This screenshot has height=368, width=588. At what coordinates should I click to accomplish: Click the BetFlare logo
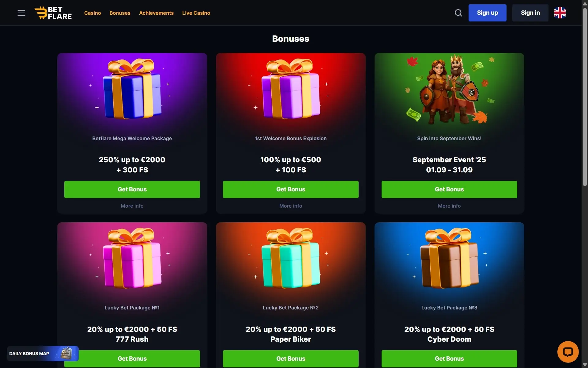[53, 13]
